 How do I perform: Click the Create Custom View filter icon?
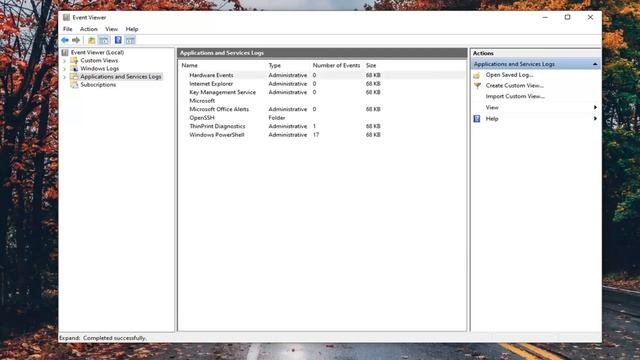coord(477,86)
